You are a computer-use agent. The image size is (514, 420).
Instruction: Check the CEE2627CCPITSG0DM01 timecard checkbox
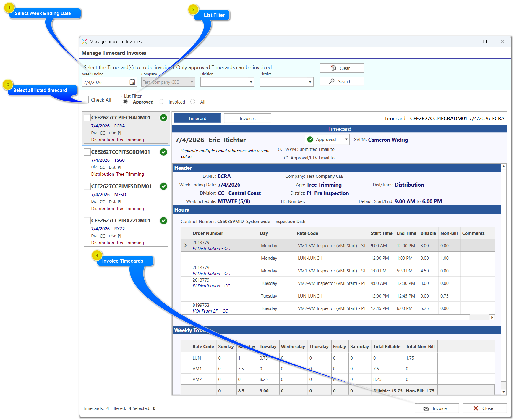[x=87, y=152]
